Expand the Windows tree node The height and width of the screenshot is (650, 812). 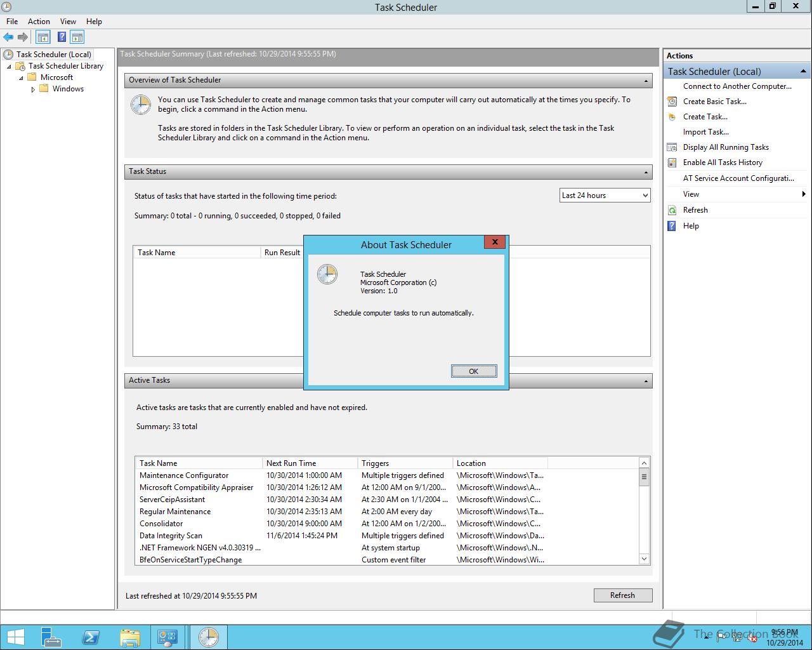(33, 90)
